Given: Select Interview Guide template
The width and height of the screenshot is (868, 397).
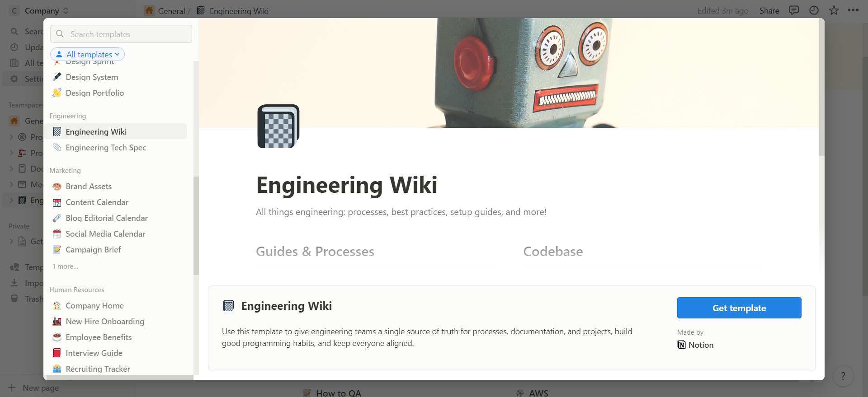Looking at the screenshot, I should 117,353.
